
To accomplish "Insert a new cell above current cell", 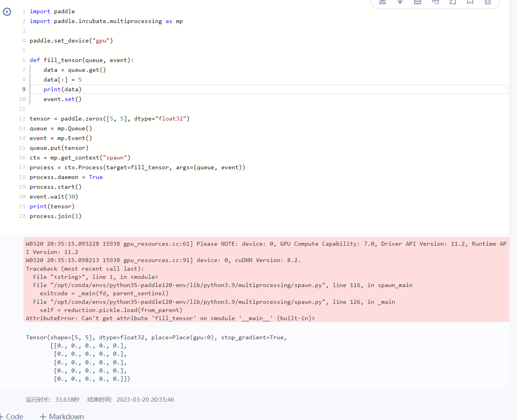I will (382, 3).
